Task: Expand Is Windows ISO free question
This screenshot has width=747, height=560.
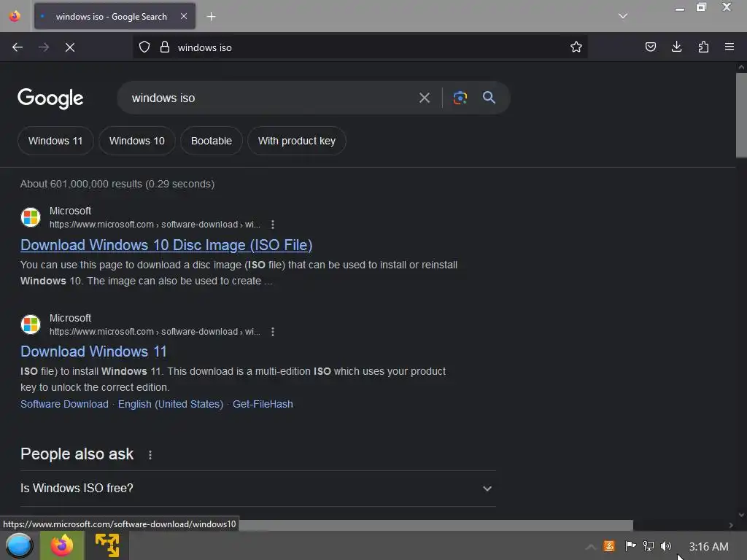Action: pyautogui.click(x=258, y=488)
